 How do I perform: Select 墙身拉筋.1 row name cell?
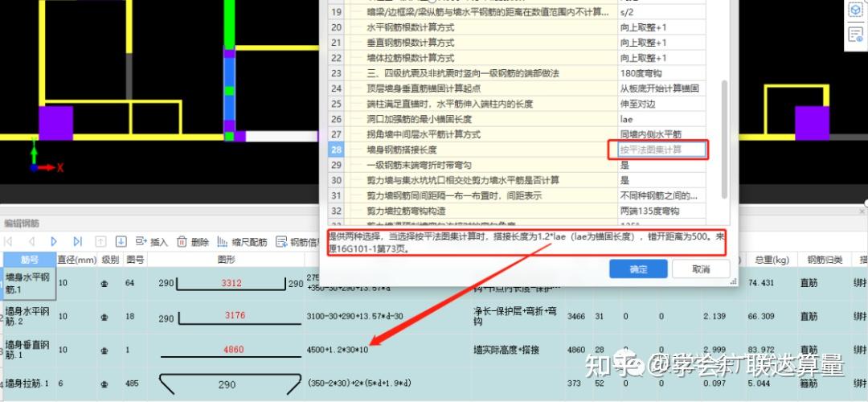(x=29, y=384)
